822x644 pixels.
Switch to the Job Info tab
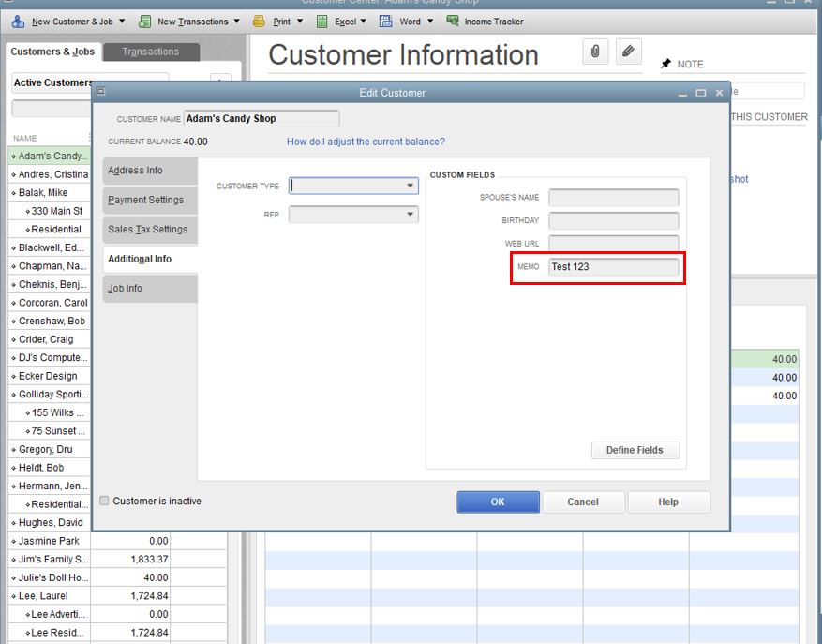click(x=150, y=289)
